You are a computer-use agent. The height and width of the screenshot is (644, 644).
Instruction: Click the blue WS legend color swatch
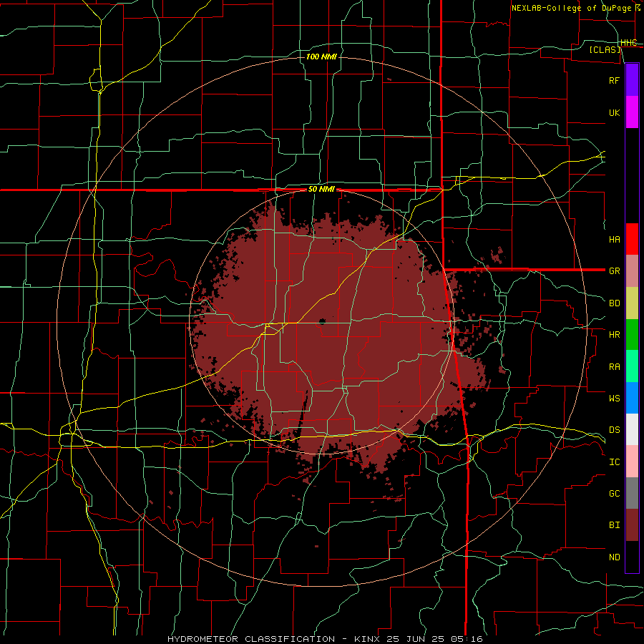(632, 398)
